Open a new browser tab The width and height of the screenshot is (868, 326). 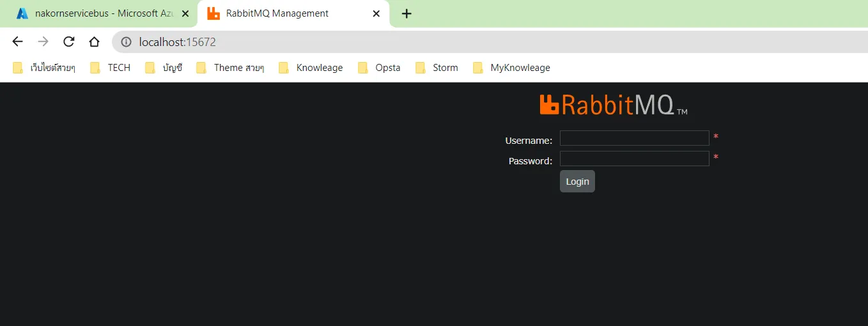click(x=407, y=13)
